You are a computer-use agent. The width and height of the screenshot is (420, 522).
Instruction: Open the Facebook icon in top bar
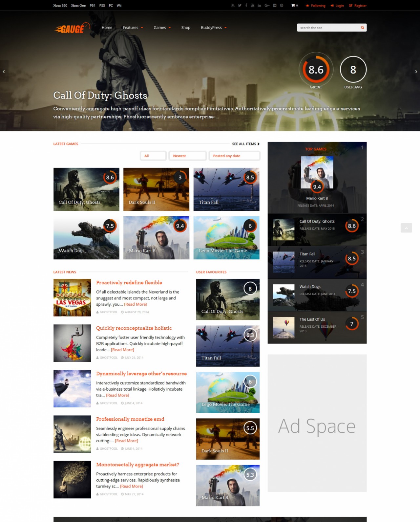click(246, 6)
